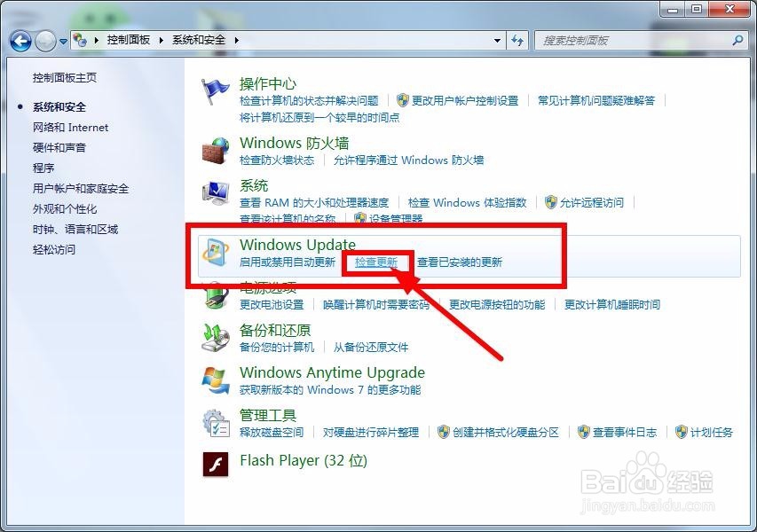Select 程序 in sidebar
The height and width of the screenshot is (532, 757).
click(x=43, y=168)
